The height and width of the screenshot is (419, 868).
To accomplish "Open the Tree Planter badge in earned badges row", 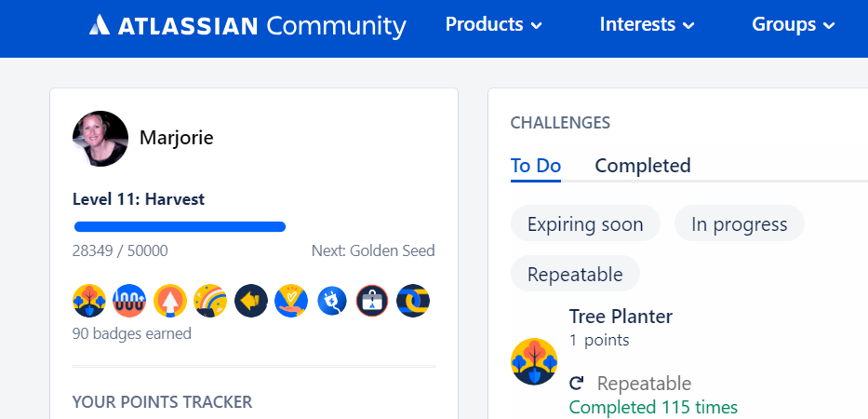I will coord(89,301).
